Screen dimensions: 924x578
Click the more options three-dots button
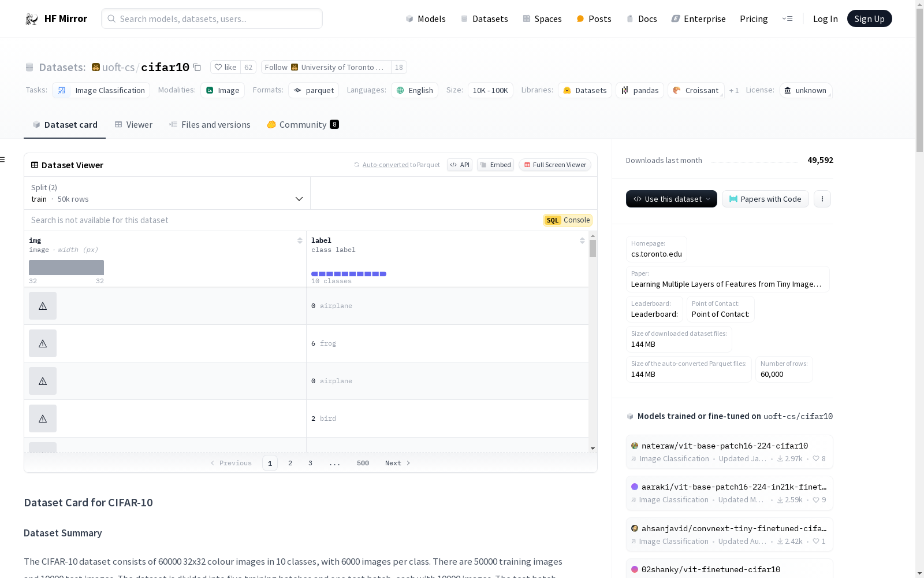[x=822, y=199]
